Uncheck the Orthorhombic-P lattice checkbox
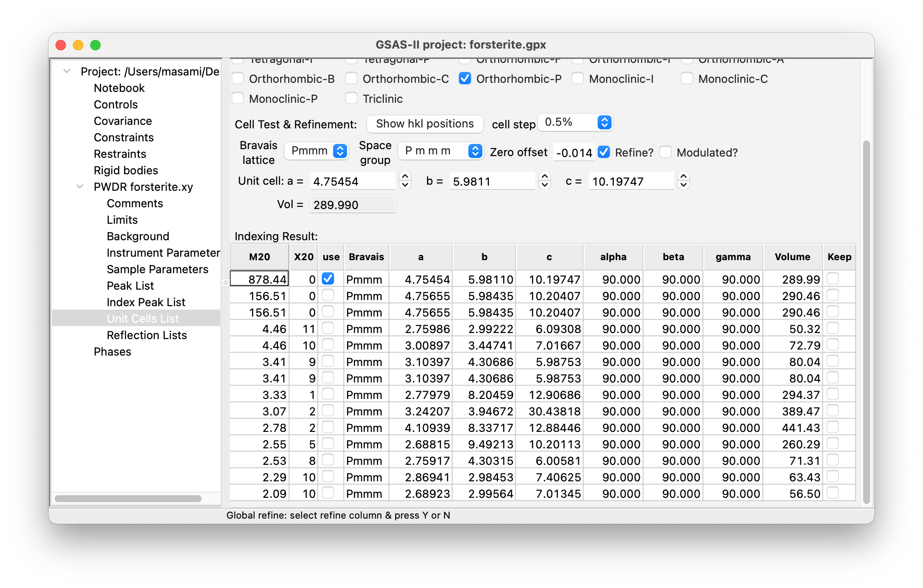923x588 pixels. point(465,78)
